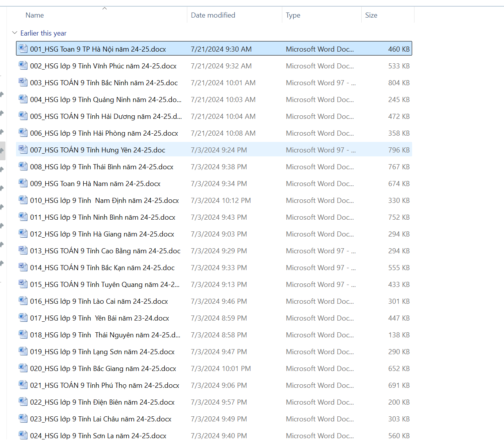Select file name 022_HSG lớp 9 Tỉnh Điện Biên năm 24-25.docx
The width and height of the screenshot is (504, 448).
point(102,402)
